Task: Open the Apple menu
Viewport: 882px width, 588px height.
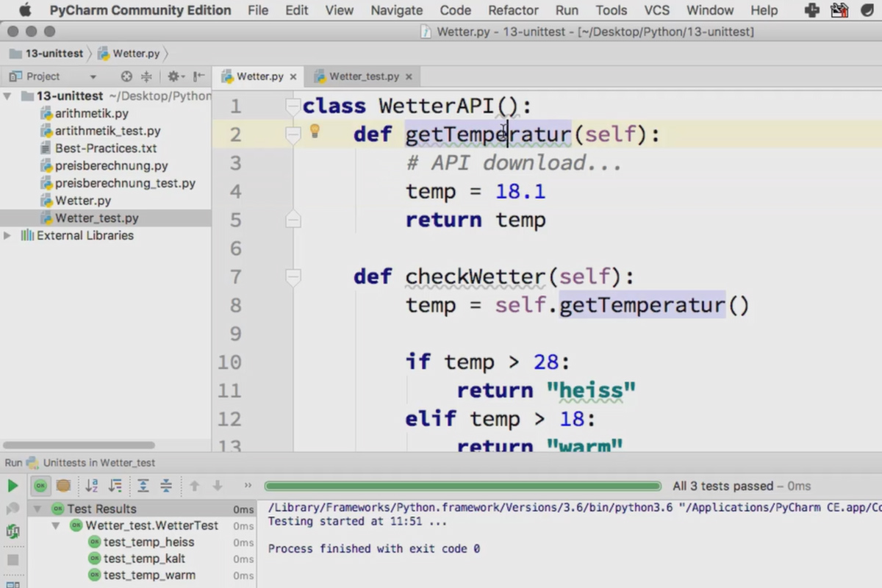Action: pos(26,10)
